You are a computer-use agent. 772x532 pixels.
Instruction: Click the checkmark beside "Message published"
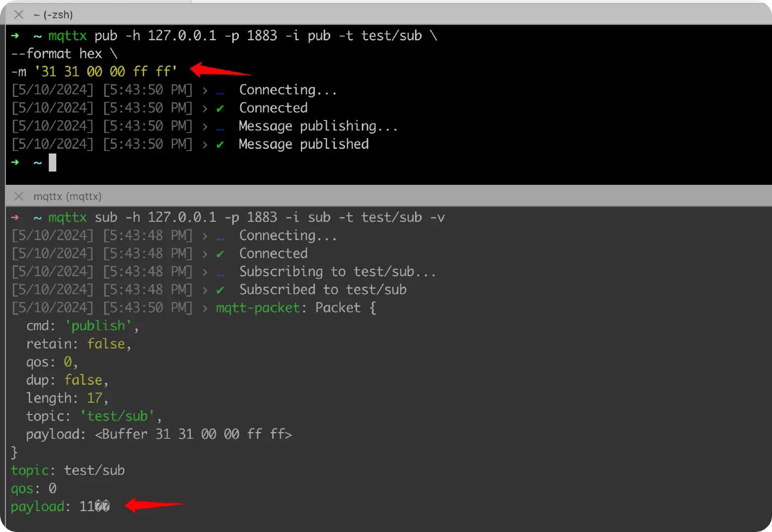220,144
